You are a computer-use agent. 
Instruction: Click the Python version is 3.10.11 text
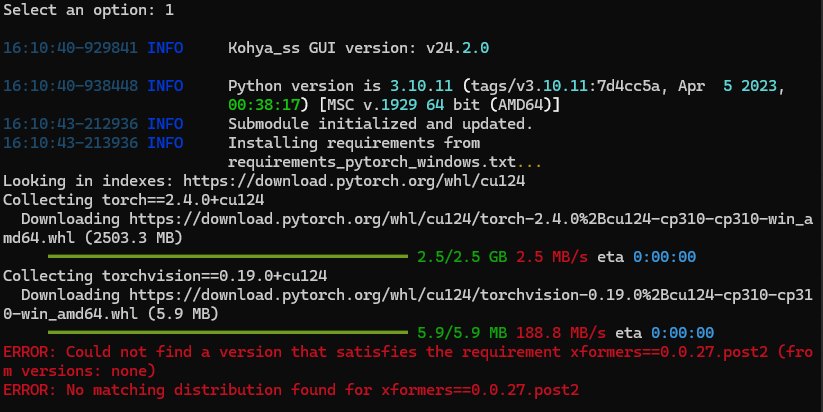click(340, 86)
